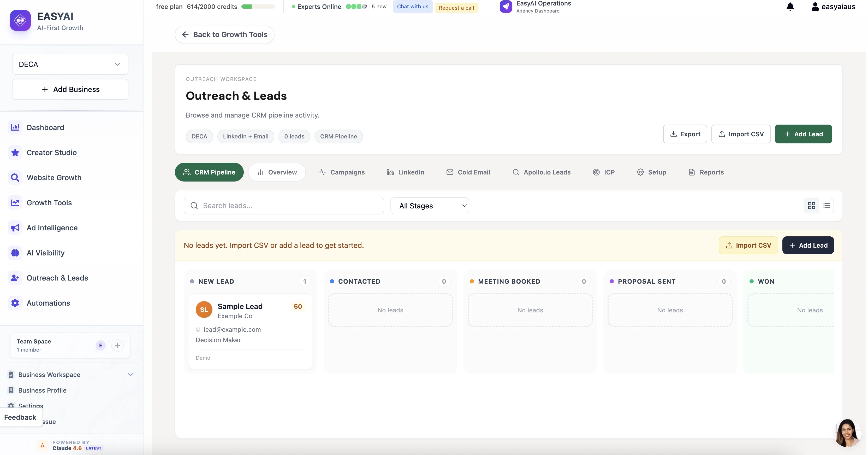This screenshot has height=455, width=868.
Task: Open the Ad Intelligence megaphone icon
Action: (15, 228)
